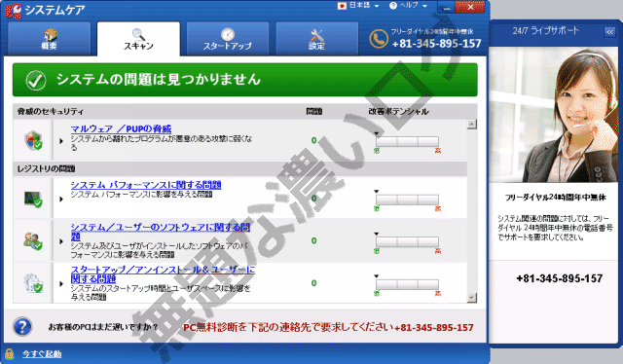Open スタートアップ／アンインストール＆ユーザーに関する問題 link

(x=163, y=274)
